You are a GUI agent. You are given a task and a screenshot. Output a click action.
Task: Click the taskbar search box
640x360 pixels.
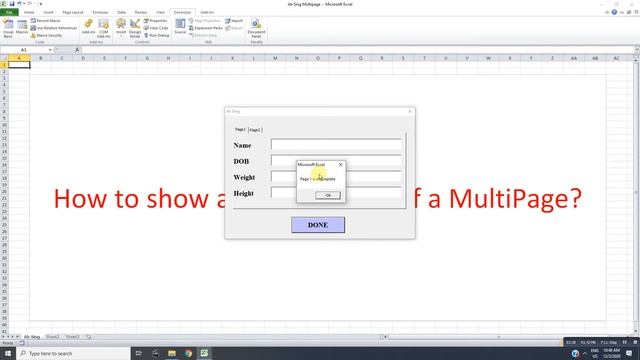click(x=73, y=353)
